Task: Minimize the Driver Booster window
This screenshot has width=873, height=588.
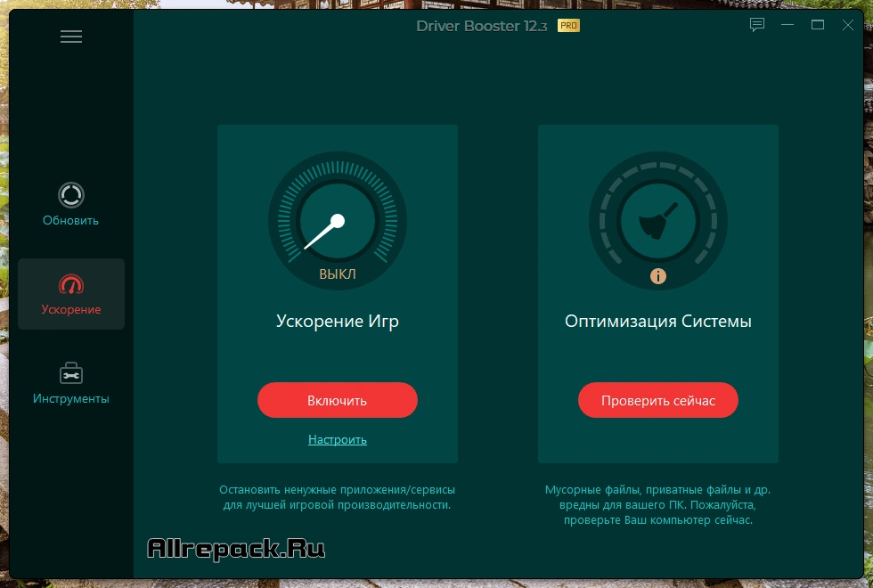Action: click(x=787, y=25)
